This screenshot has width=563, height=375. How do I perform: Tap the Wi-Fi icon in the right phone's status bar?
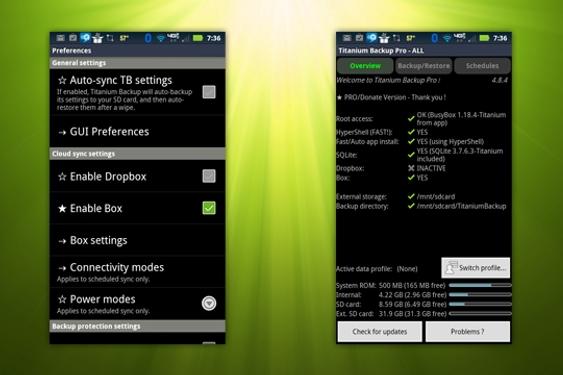point(447,38)
